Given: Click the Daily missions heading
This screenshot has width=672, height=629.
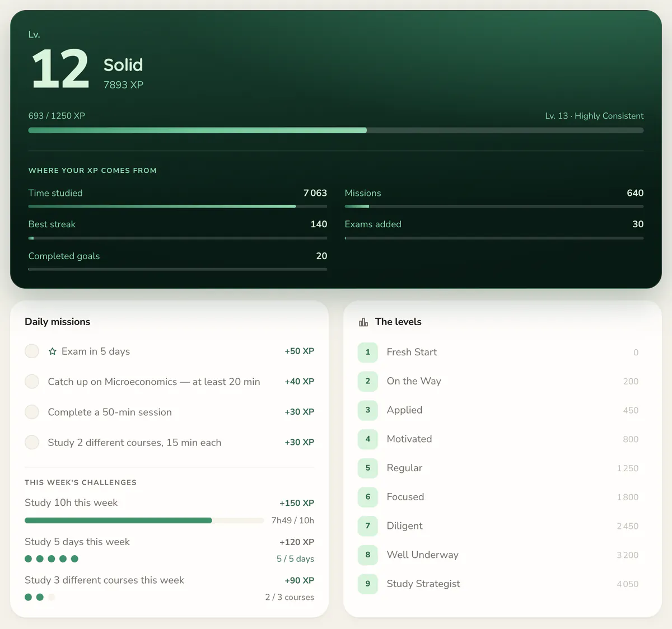Looking at the screenshot, I should 58,322.
